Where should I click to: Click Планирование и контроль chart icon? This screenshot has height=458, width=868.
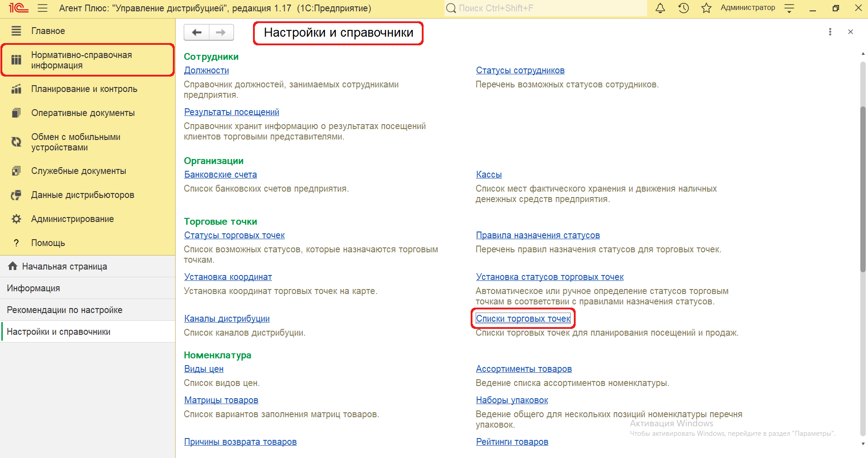coord(16,89)
